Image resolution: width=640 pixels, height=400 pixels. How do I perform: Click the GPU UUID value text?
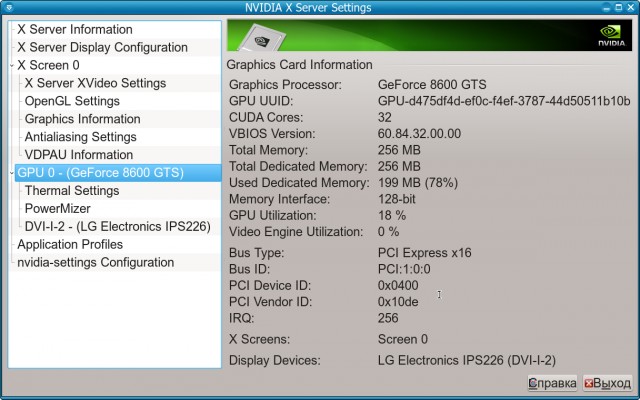click(504, 101)
